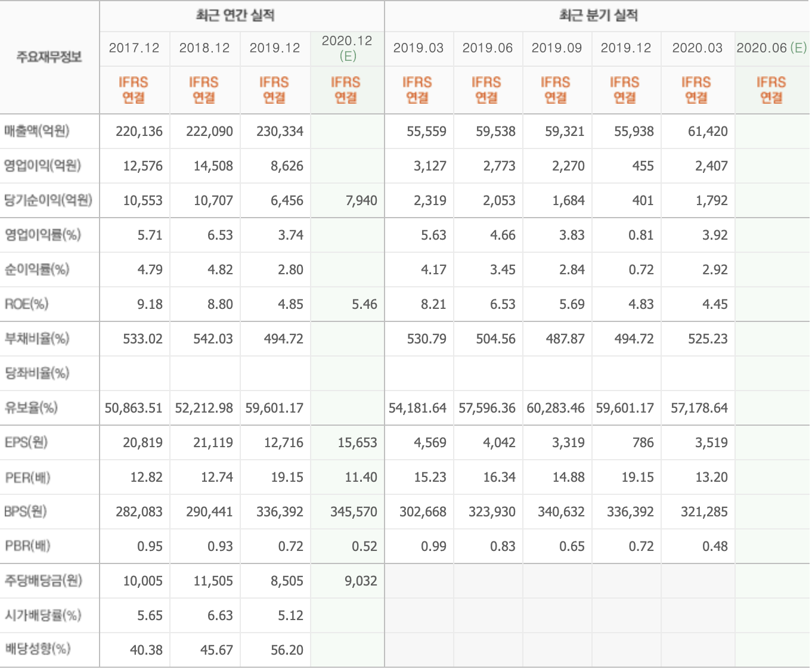Select the 당좌비율(%) row label
The image size is (812, 669).
click(37, 373)
